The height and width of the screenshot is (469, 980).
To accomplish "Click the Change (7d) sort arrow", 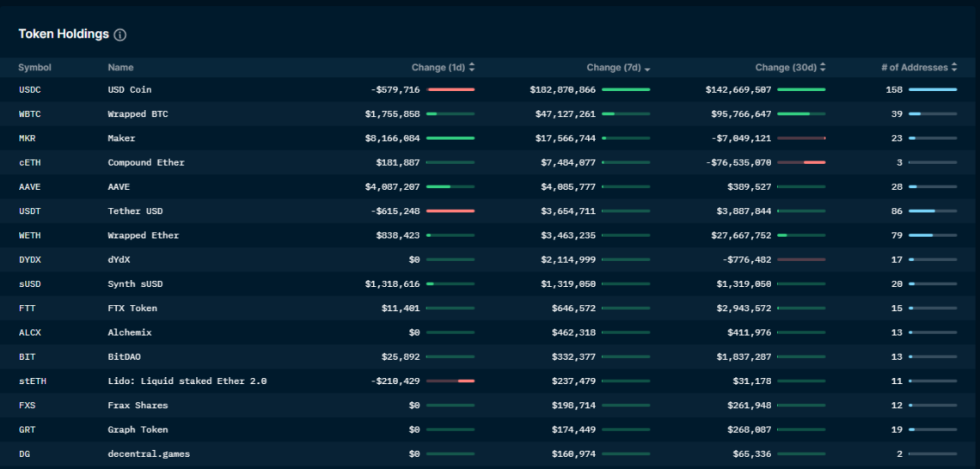I will 647,69.
